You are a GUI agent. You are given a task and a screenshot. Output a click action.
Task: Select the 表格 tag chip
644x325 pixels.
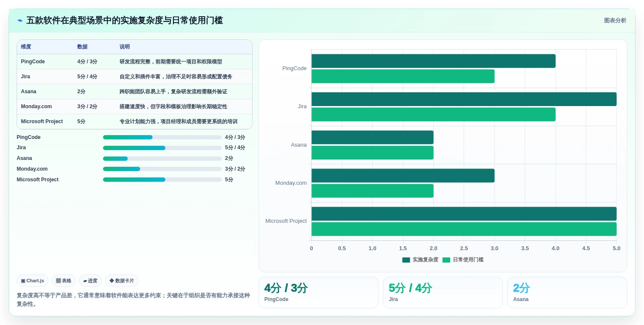pos(64,281)
